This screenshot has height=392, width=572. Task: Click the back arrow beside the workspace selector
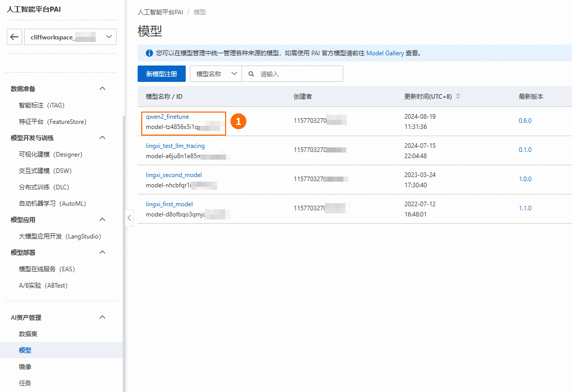click(14, 37)
